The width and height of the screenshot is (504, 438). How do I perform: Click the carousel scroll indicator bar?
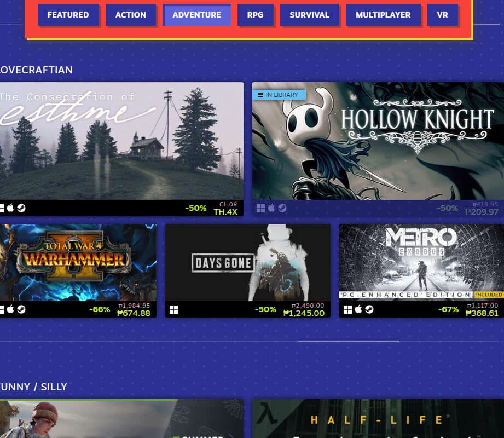tap(349, 341)
